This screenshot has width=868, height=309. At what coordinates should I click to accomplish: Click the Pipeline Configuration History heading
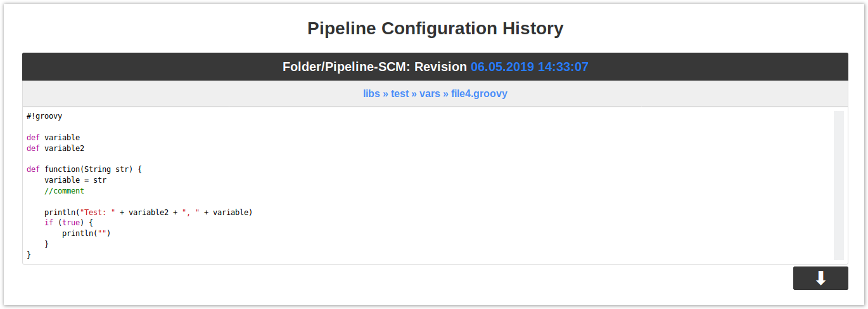coord(435,29)
